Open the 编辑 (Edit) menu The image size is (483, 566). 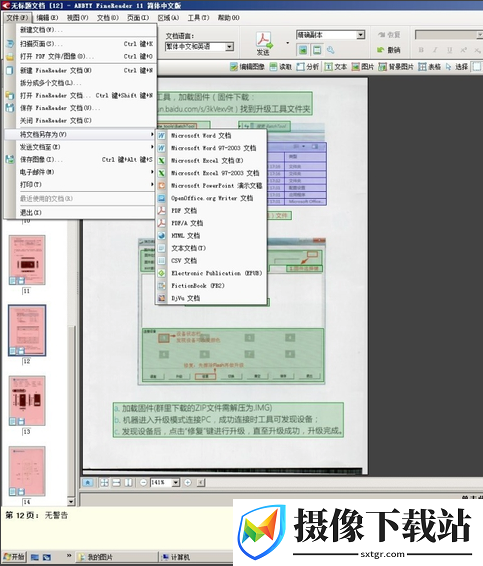pyautogui.click(x=47, y=17)
